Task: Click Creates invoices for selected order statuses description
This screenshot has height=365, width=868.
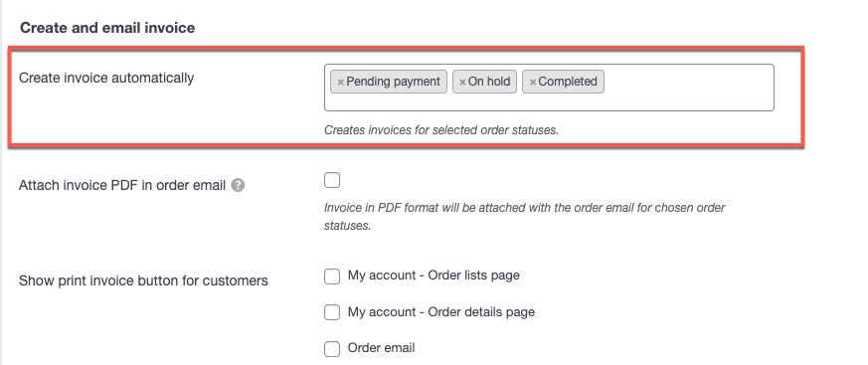Action: (x=441, y=130)
